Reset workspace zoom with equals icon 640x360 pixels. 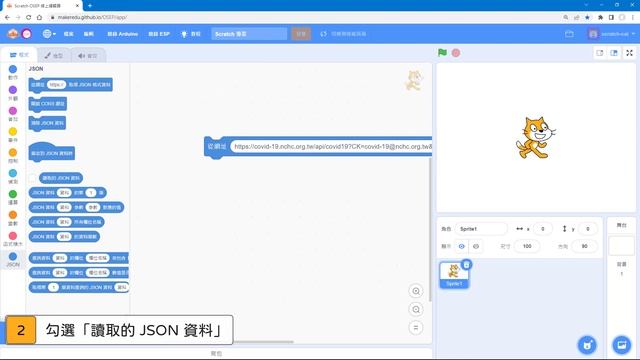click(x=416, y=328)
